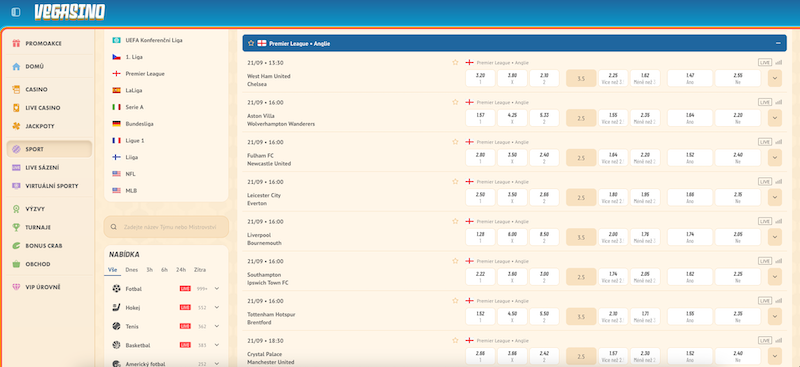Viewport: 800px width, 367px height.
Task: Bet Ano at 1.62 for Southampton match
Action: pyautogui.click(x=690, y=277)
